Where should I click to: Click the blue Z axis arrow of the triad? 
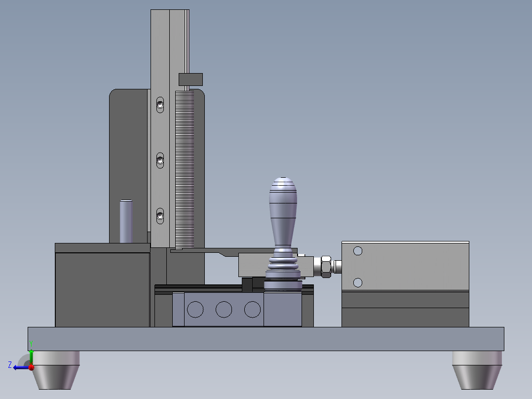coord(21,367)
